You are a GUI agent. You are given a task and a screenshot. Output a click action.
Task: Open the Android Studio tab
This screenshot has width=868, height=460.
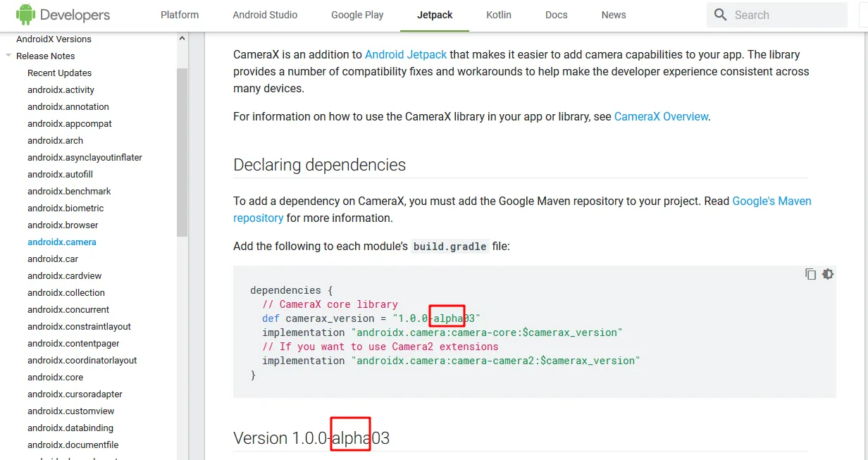(x=265, y=15)
